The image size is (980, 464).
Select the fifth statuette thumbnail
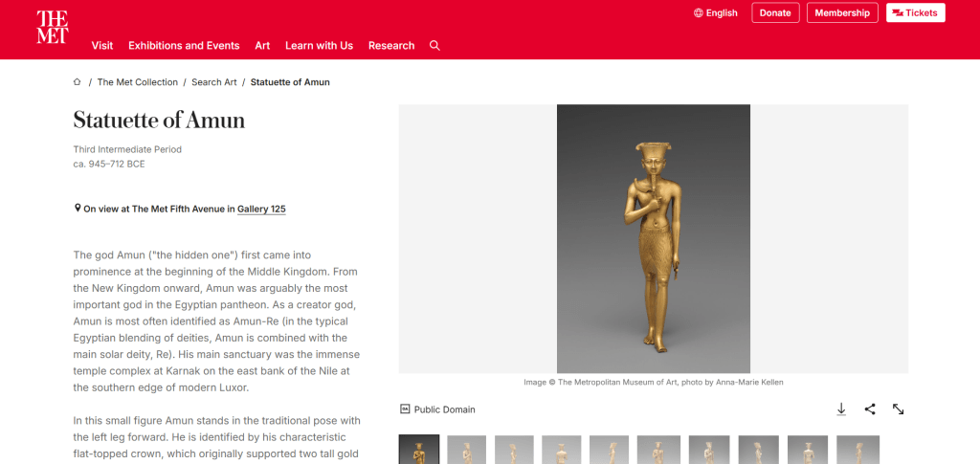pos(610,450)
